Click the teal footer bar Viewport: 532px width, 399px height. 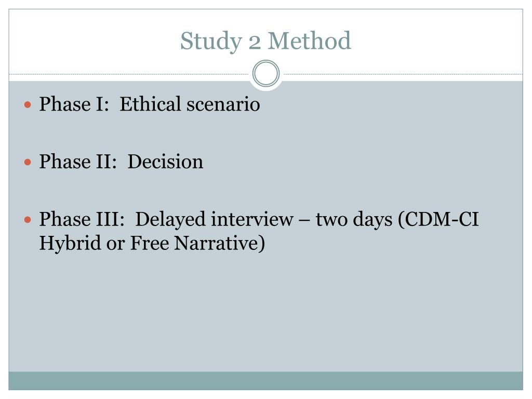[x=265, y=381]
